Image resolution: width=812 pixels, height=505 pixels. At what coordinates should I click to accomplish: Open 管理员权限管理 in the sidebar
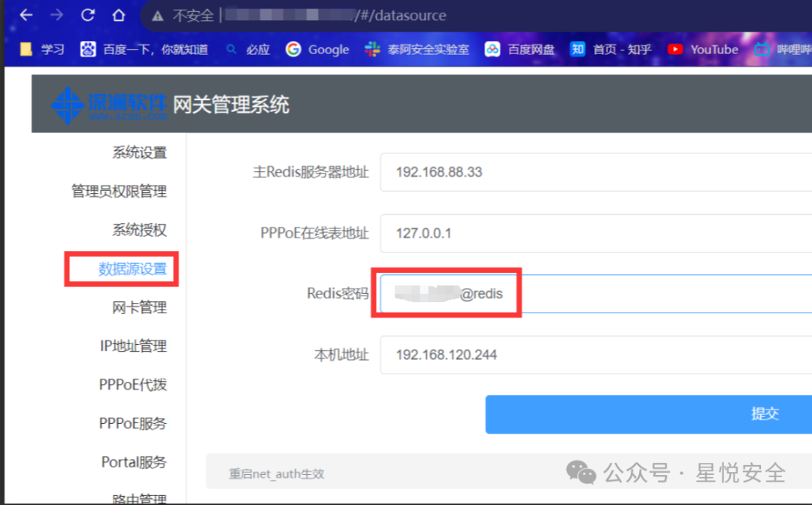tap(119, 192)
